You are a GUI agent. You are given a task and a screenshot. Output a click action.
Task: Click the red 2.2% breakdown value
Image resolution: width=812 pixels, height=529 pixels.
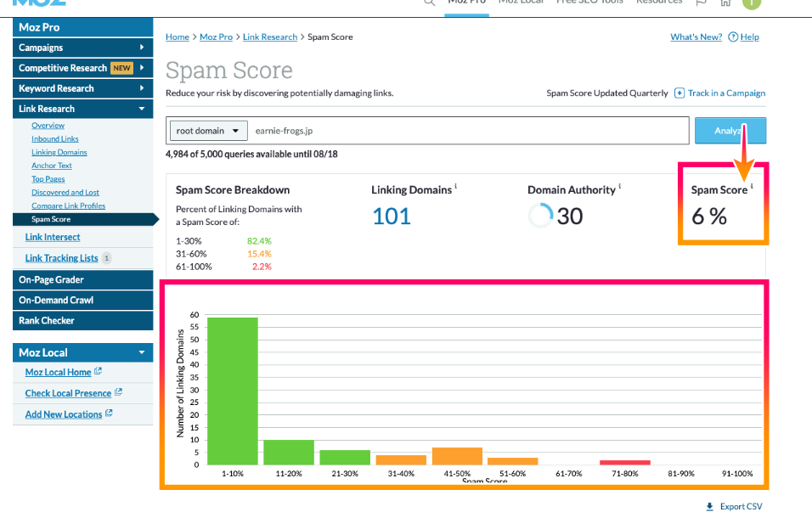point(262,267)
